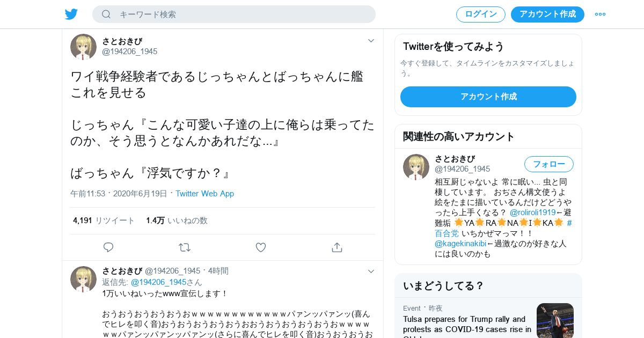This screenshot has width=644, height=338.
Task: Click the search magnifier icon
Action: 106,14
